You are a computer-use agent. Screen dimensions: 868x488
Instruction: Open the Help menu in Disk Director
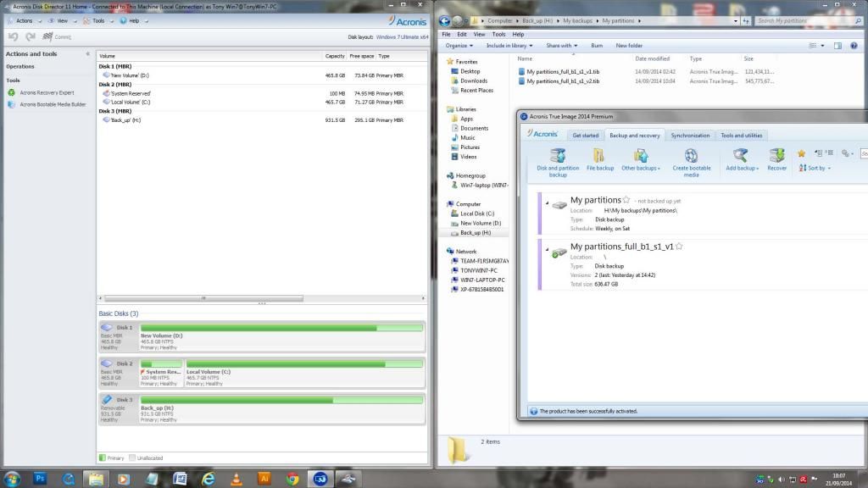pyautogui.click(x=134, y=21)
